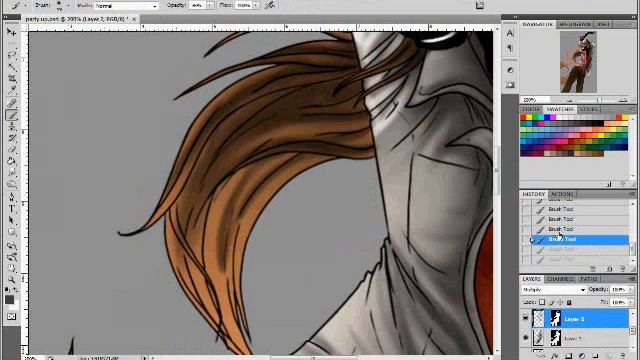The image size is (640, 360).
Task: Switch to the Styles tab
Action: coord(589,109)
